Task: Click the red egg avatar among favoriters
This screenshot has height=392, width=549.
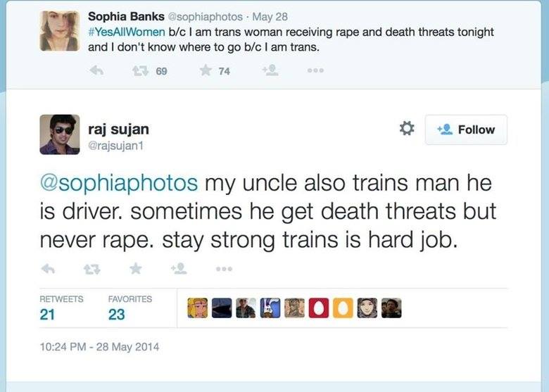Action: (317, 308)
